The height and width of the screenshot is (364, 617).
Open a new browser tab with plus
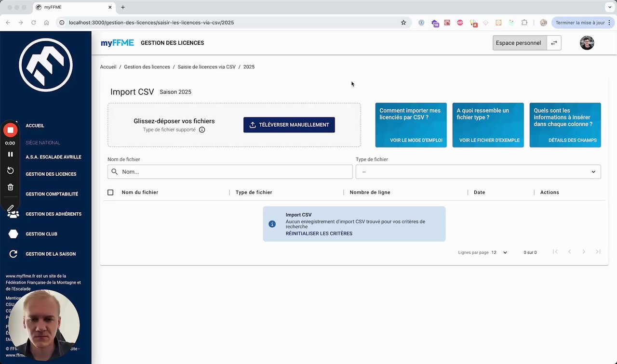coord(123,7)
